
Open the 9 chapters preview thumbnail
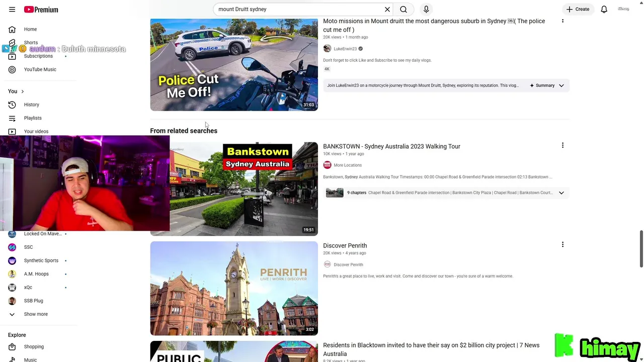pos(334,193)
